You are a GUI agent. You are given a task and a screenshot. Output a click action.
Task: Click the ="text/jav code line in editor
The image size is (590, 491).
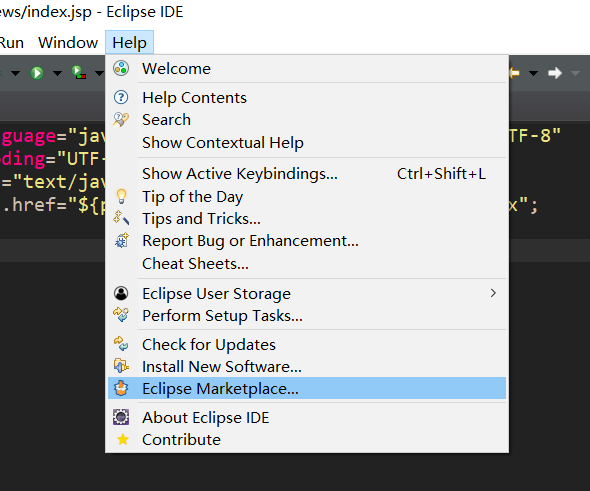(54, 182)
